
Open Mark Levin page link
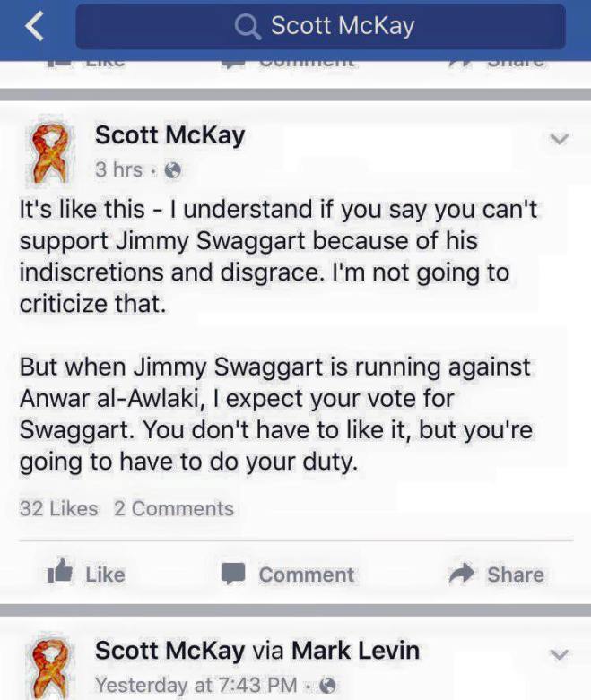(355, 651)
